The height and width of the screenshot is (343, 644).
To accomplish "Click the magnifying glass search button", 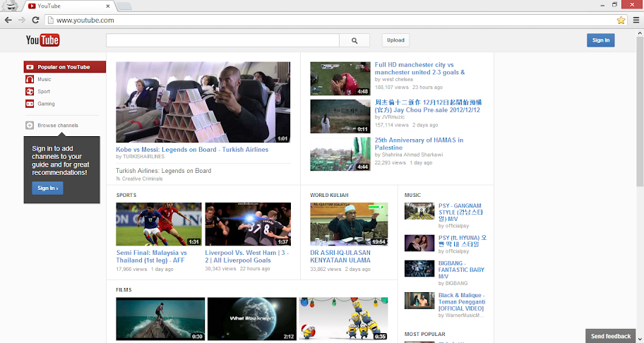I will point(354,40).
